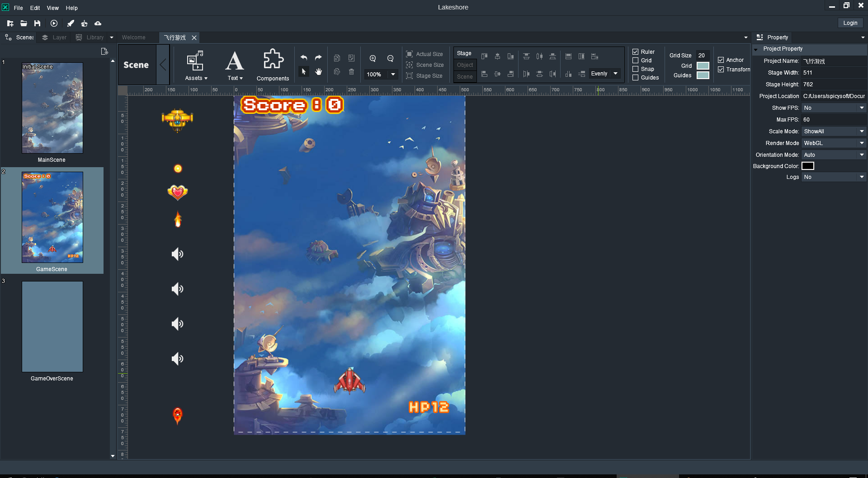Open the Render Mode dropdown
Image resolution: width=868 pixels, height=478 pixels.
834,143
